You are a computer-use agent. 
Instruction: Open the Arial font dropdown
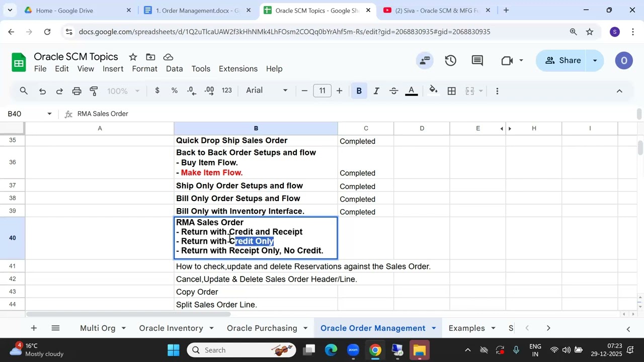coord(267,90)
